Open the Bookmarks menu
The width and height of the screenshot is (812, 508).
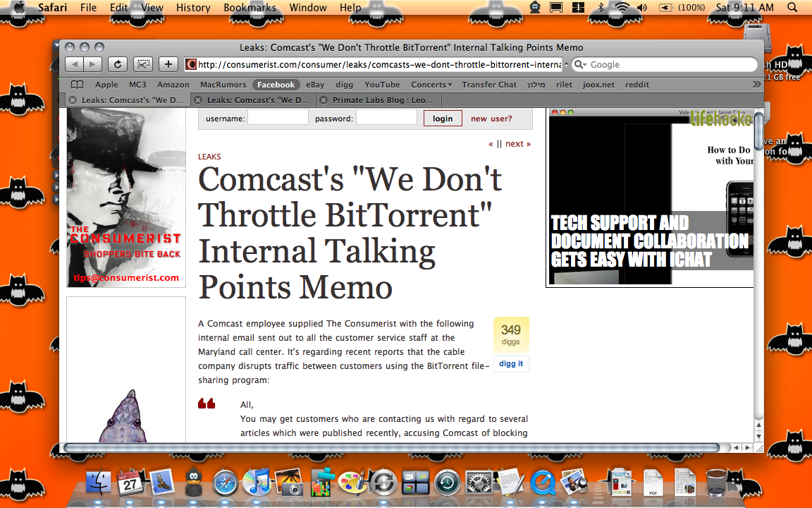[x=250, y=7]
